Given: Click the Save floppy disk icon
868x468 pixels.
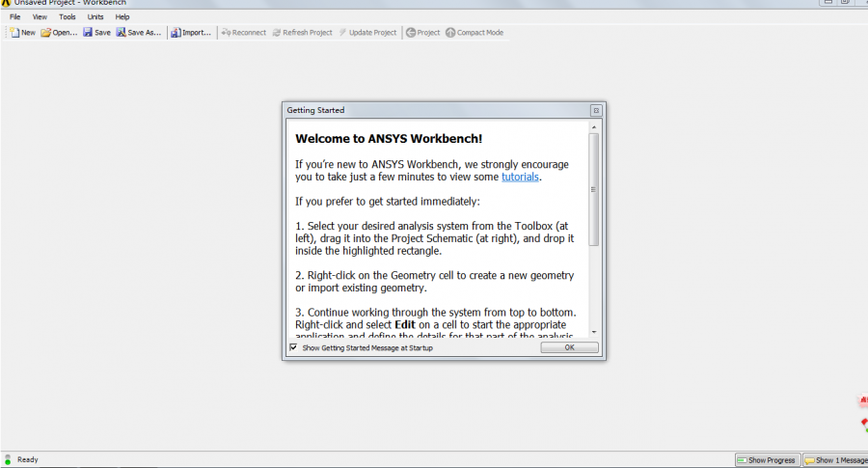Looking at the screenshot, I should pyautogui.click(x=88, y=33).
